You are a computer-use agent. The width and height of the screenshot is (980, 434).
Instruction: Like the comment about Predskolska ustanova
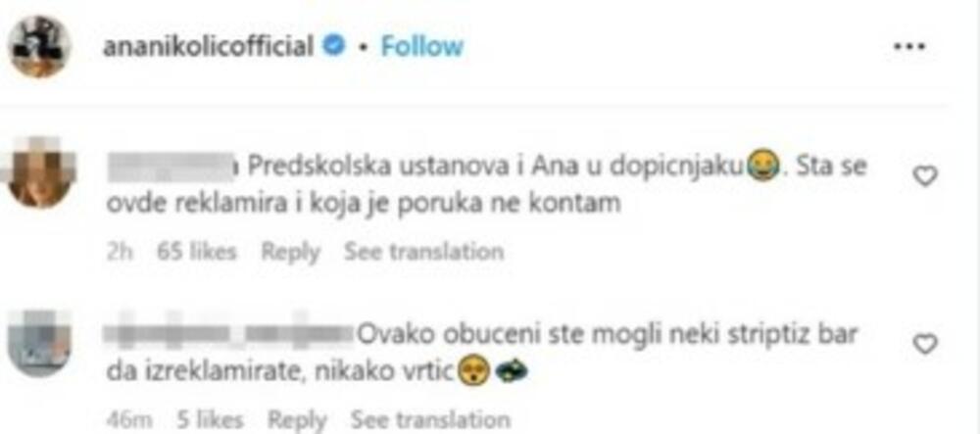[925, 176]
